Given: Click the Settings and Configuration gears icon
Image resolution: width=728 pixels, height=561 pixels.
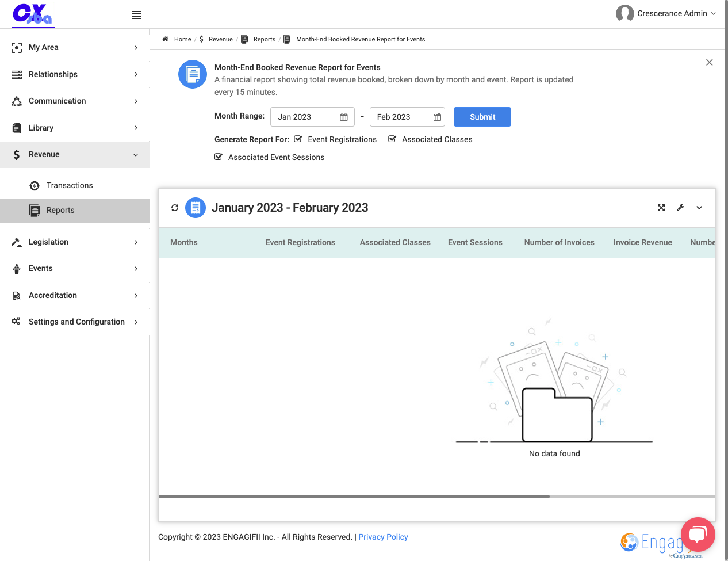Looking at the screenshot, I should tap(16, 322).
